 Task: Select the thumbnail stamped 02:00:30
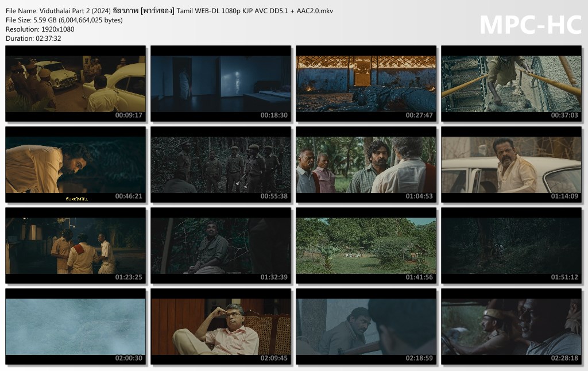(x=75, y=327)
